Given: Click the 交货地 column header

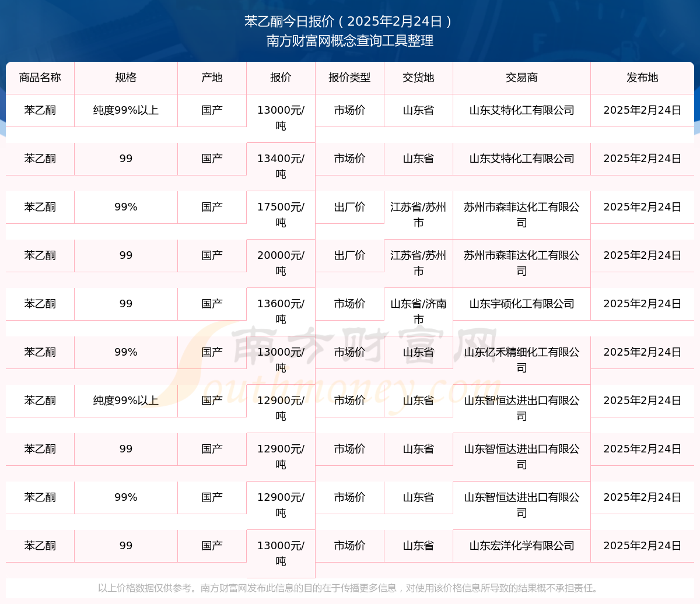Looking at the screenshot, I should pyautogui.click(x=418, y=78).
